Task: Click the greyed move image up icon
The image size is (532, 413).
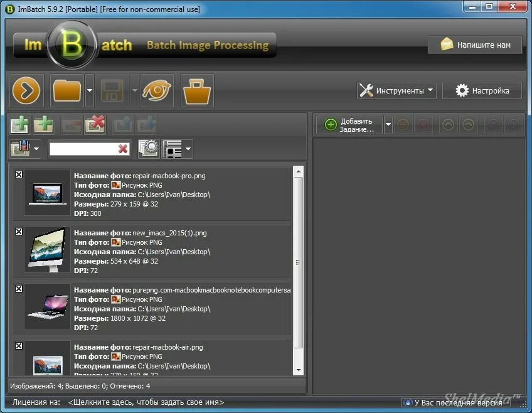Action: pyautogui.click(x=123, y=124)
